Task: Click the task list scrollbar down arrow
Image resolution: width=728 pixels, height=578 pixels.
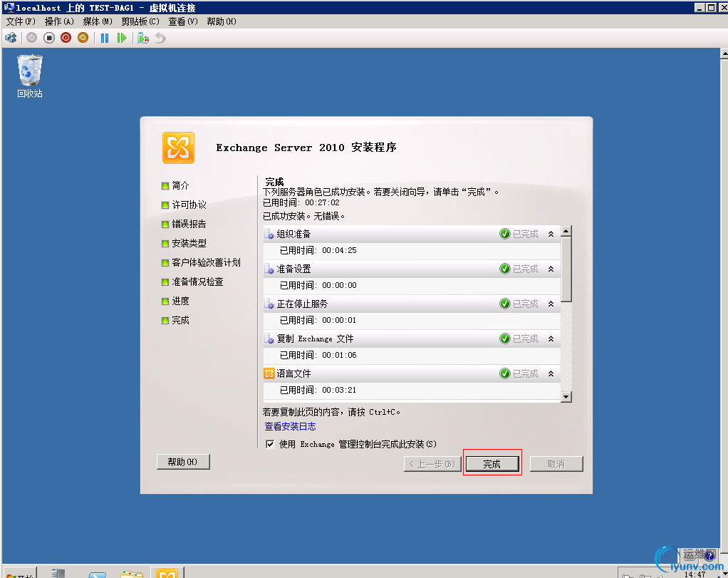Action: [566, 397]
